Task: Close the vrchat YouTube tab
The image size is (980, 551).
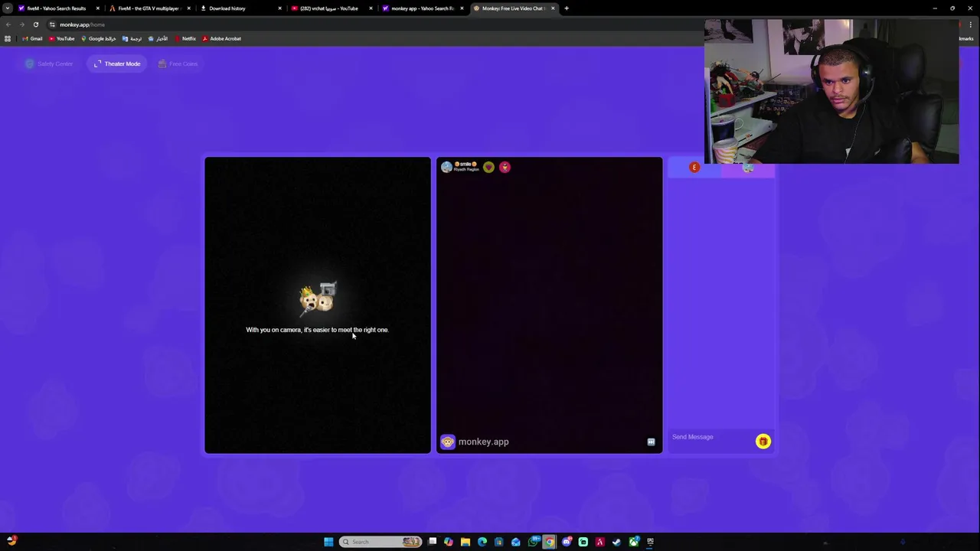Action: [x=371, y=8]
